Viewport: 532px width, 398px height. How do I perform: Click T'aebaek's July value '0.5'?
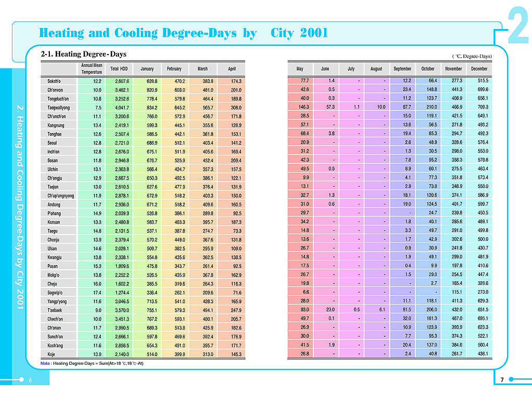tap(356, 310)
